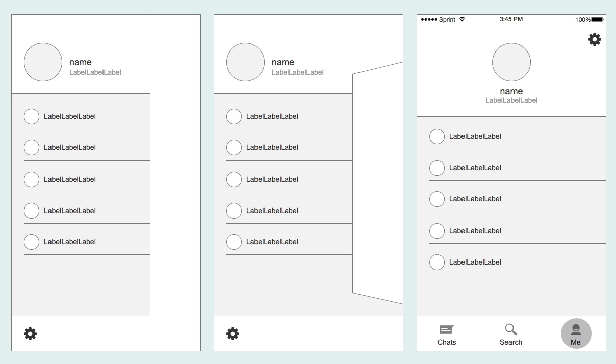Click the gear icon in the middle wireframe
Image resolution: width=616 pixels, height=364 pixels.
point(233,334)
